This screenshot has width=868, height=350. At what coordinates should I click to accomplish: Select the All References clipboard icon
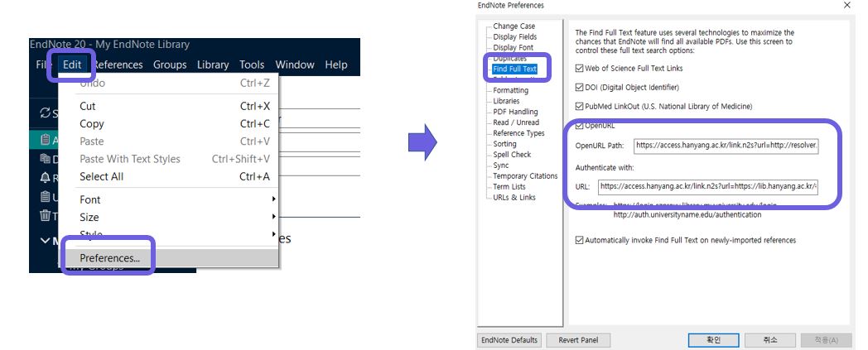coord(46,140)
